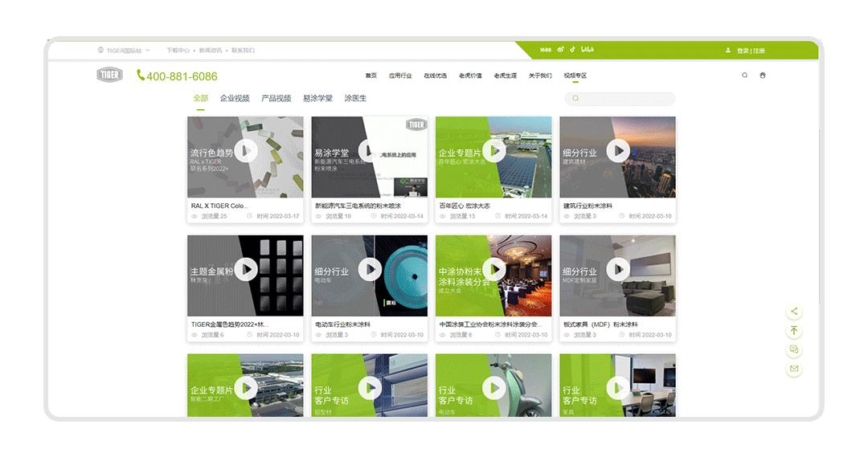
Task: Click the TIGER logo
Action: (110, 76)
